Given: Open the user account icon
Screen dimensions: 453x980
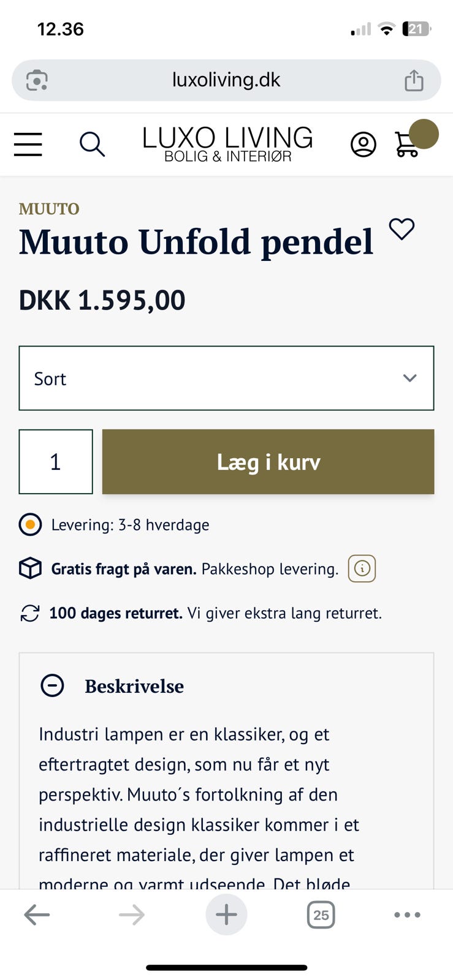Looking at the screenshot, I should pyautogui.click(x=363, y=145).
